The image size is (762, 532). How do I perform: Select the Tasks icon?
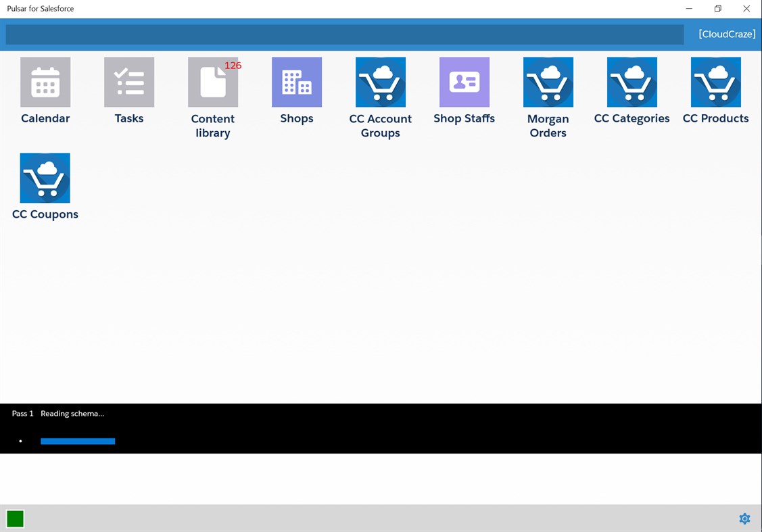129,81
